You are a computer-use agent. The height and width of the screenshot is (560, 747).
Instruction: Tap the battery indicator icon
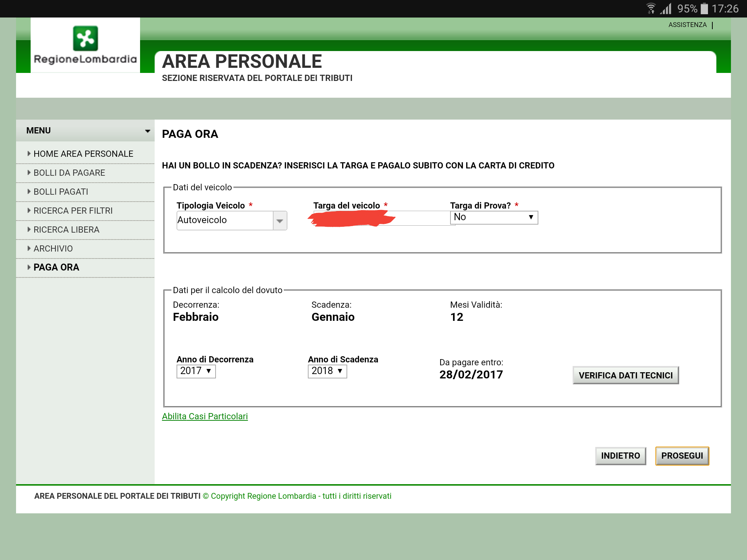pos(704,8)
